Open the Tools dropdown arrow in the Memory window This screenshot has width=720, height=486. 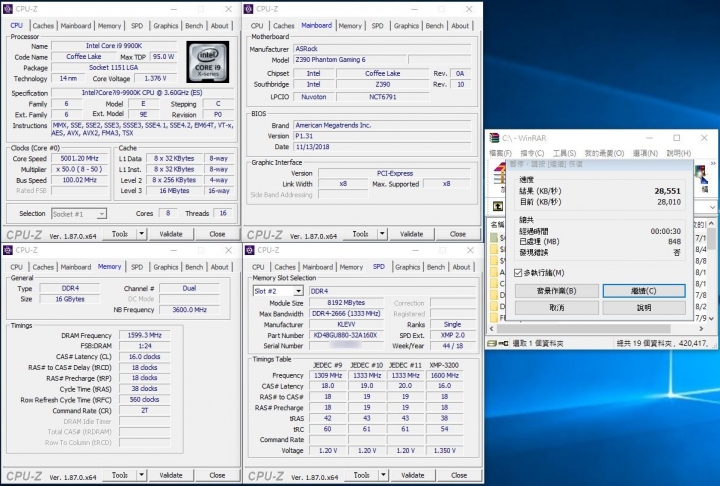141,475
